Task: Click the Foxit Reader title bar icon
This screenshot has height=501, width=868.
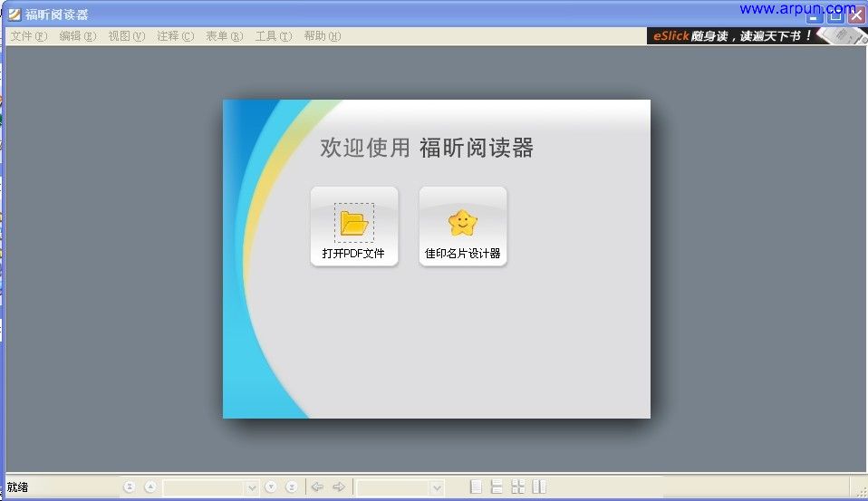Action: 14,14
